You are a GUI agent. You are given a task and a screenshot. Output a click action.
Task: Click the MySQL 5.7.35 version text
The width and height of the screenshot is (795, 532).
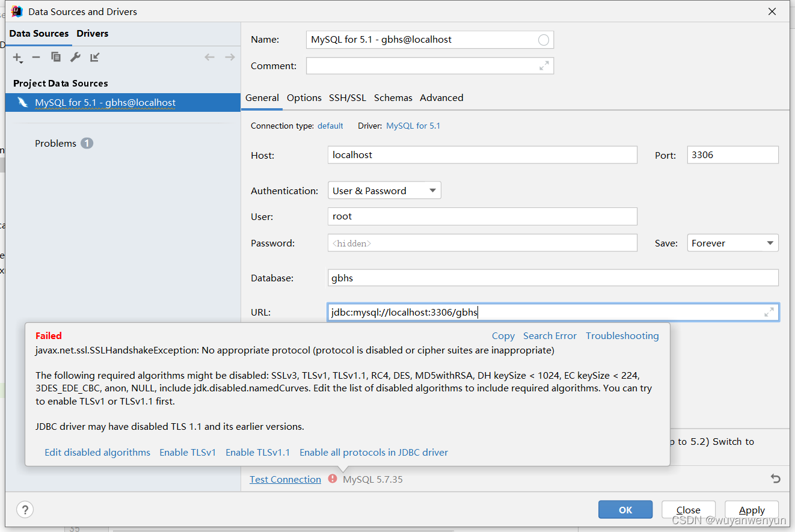coord(373,479)
